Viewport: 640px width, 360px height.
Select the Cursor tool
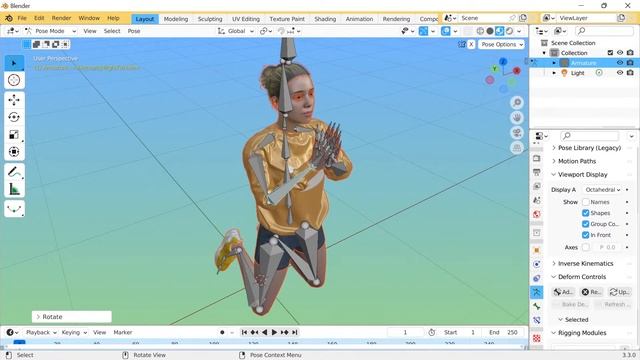tap(14, 80)
